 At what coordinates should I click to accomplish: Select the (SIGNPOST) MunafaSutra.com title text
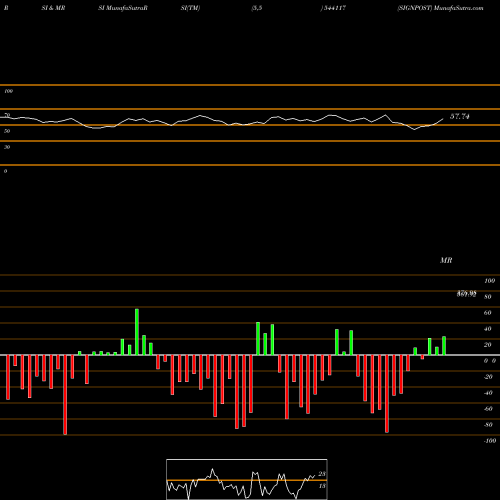440,8
